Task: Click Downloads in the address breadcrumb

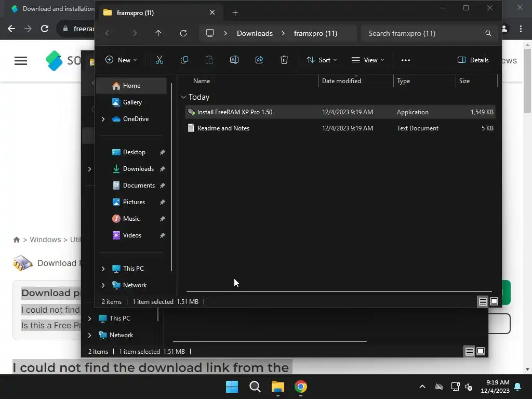Action: tap(255, 33)
